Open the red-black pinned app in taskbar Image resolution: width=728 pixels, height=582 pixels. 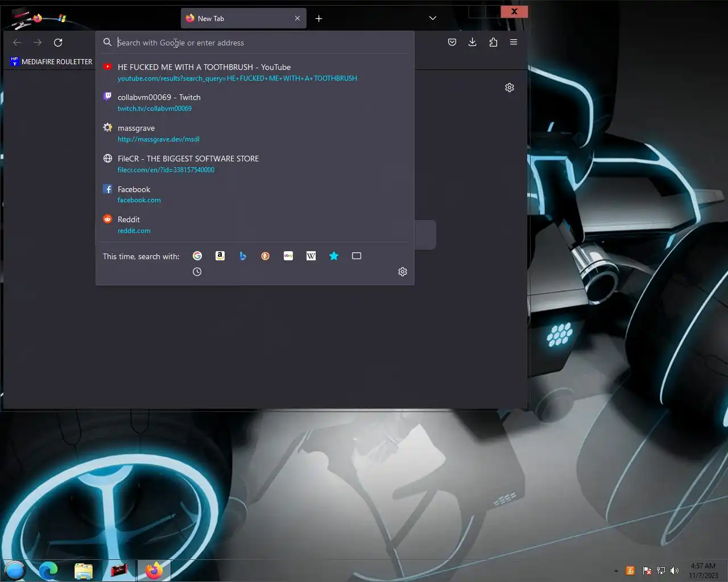coord(119,570)
